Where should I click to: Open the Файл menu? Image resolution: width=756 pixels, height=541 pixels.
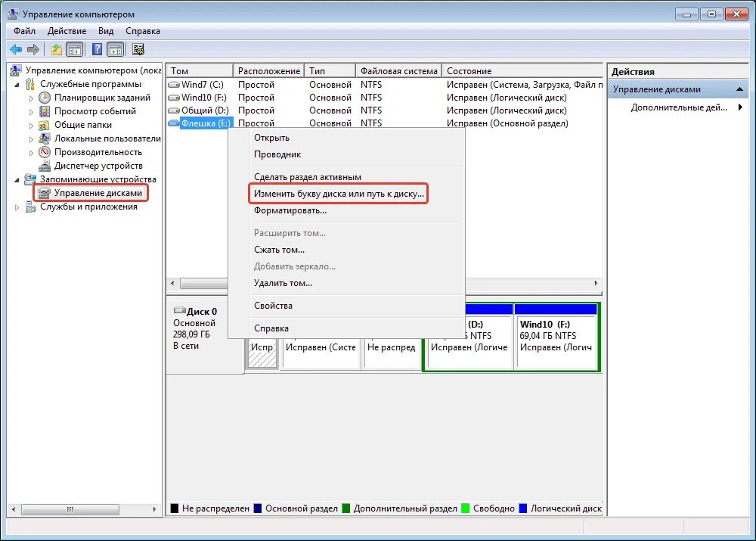point(24,31)
